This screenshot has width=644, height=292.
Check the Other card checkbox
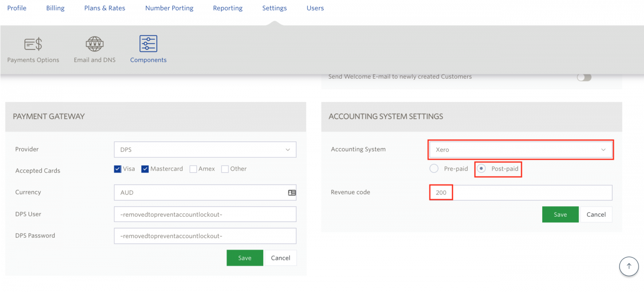(225, 169)
